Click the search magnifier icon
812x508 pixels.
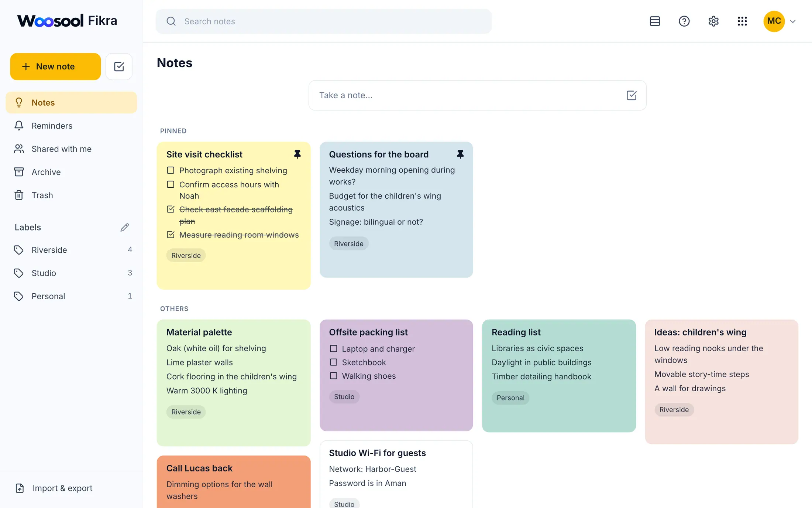[171, 21]
